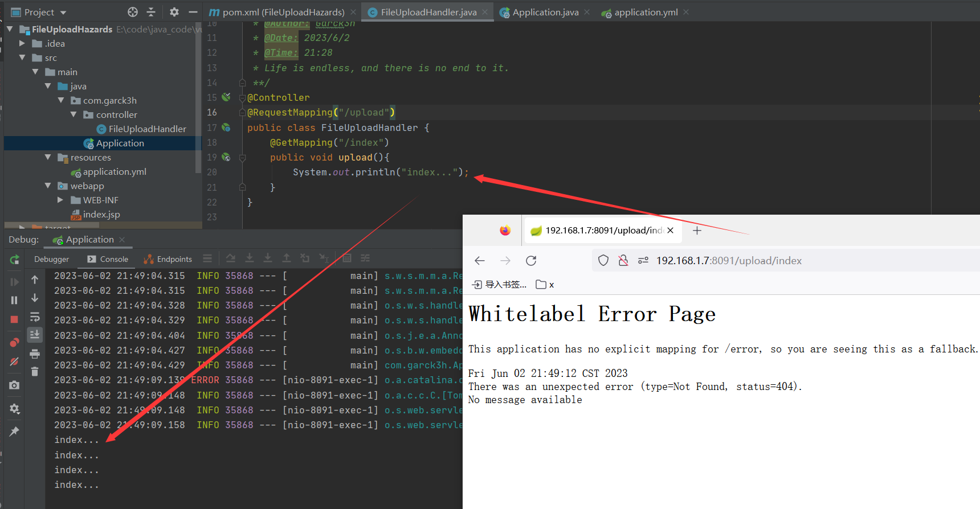Image resolution: width=980 pixels, height=509 pixels.
Task: Click the console Print icon
Action: [35, 354]
